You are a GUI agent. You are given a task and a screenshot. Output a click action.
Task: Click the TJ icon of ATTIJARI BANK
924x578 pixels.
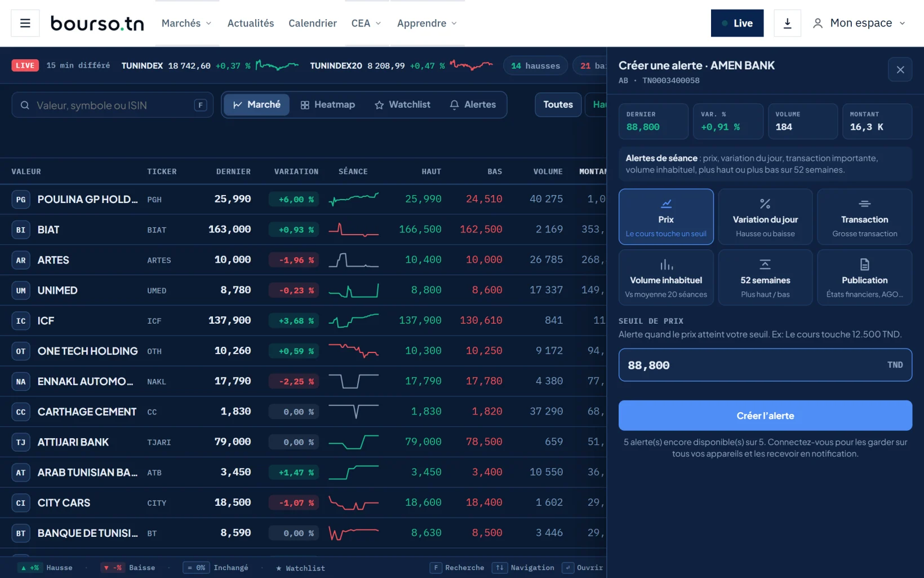21,443
